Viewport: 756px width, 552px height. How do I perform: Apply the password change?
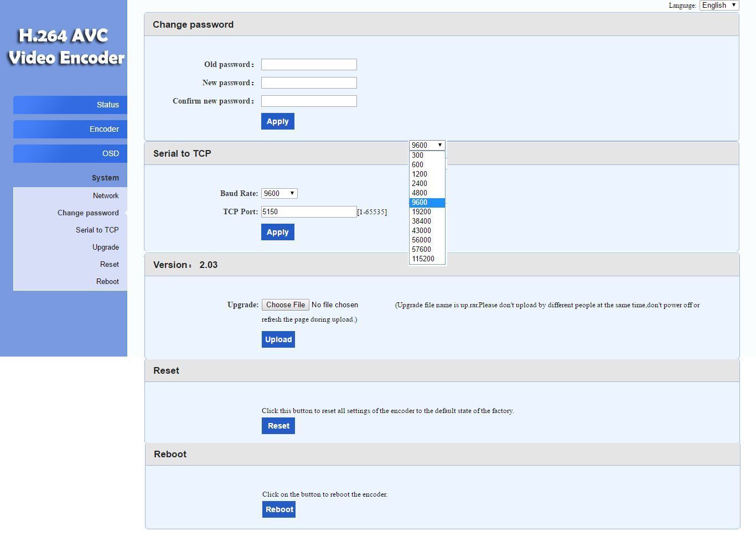pos(277,121)
